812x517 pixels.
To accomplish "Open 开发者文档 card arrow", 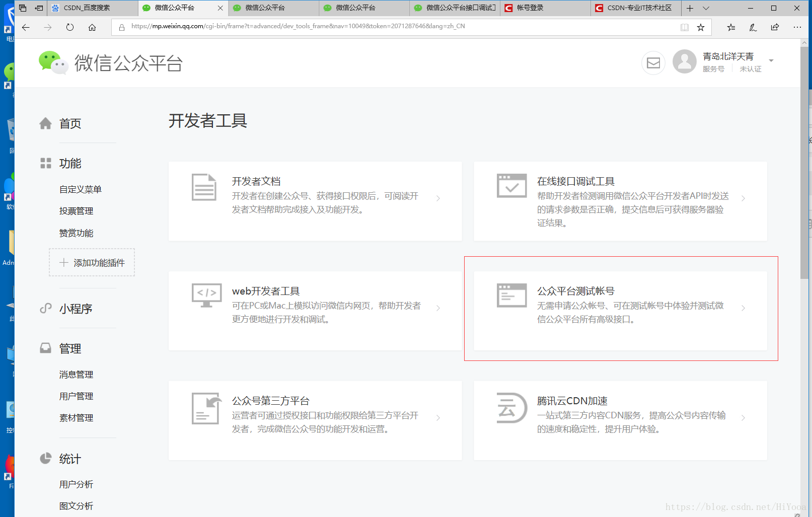I will pyautogui.click(x=438, y=198).
